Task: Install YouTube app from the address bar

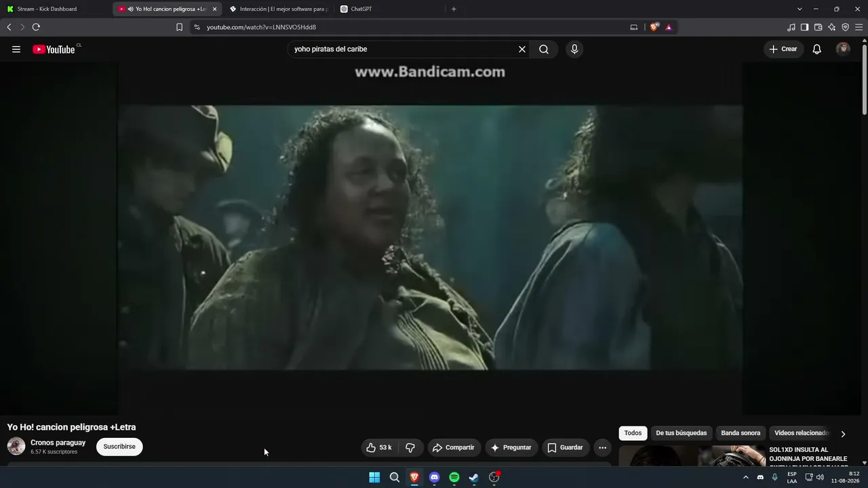Action: coord(634,27)
